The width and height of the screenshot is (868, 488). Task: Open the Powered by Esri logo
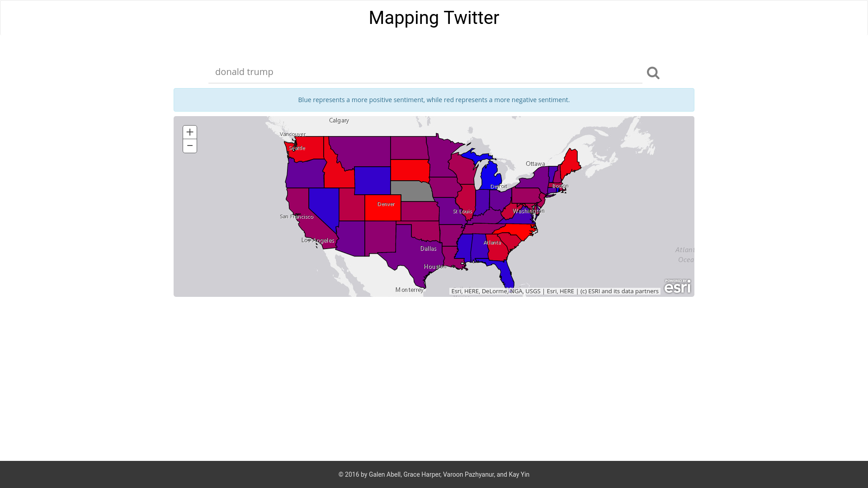[677, 286]
